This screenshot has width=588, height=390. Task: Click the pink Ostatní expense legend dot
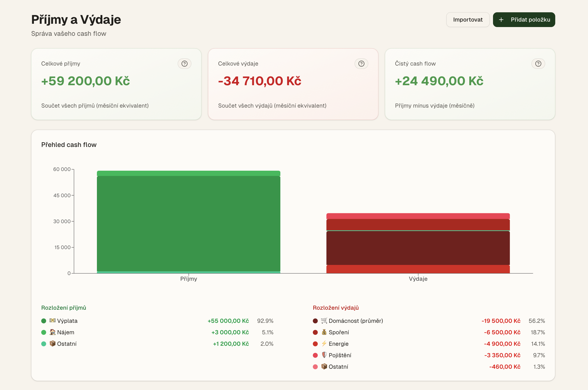tap(315, 367)
